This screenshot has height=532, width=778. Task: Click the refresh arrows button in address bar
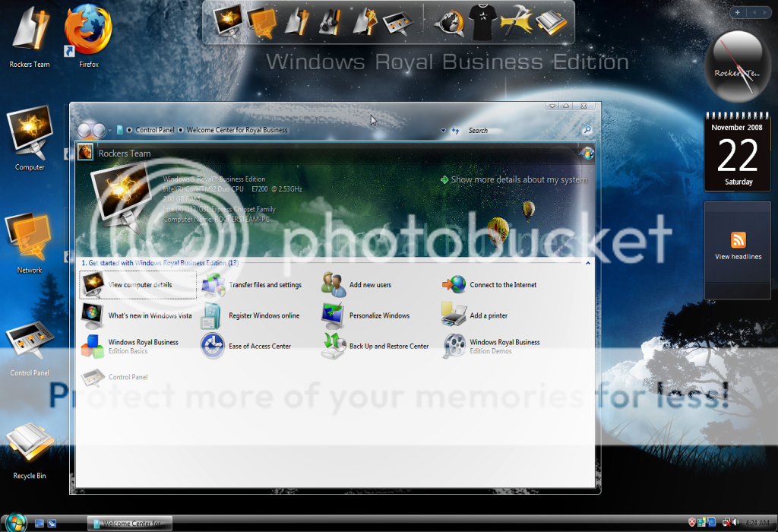coord(455,131)
